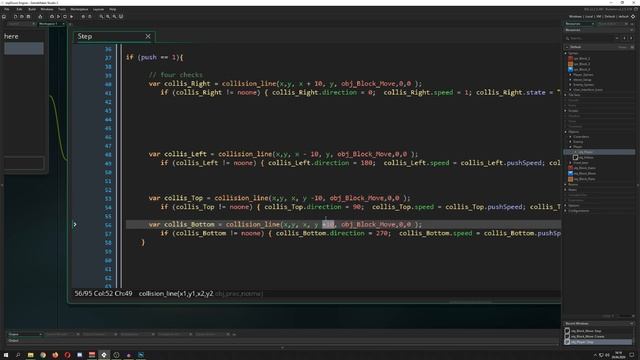Open Opera from the taskbar
640x360 pixels.
tap(67, 355)
